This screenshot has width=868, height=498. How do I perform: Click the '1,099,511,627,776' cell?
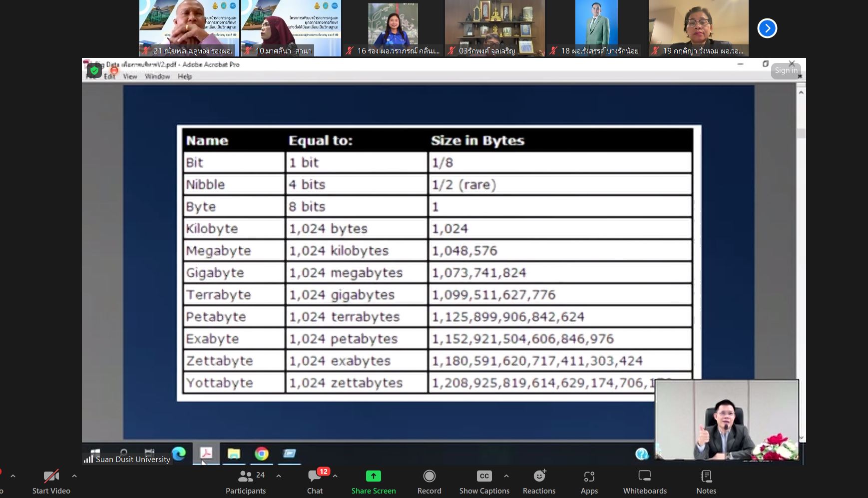560,295
